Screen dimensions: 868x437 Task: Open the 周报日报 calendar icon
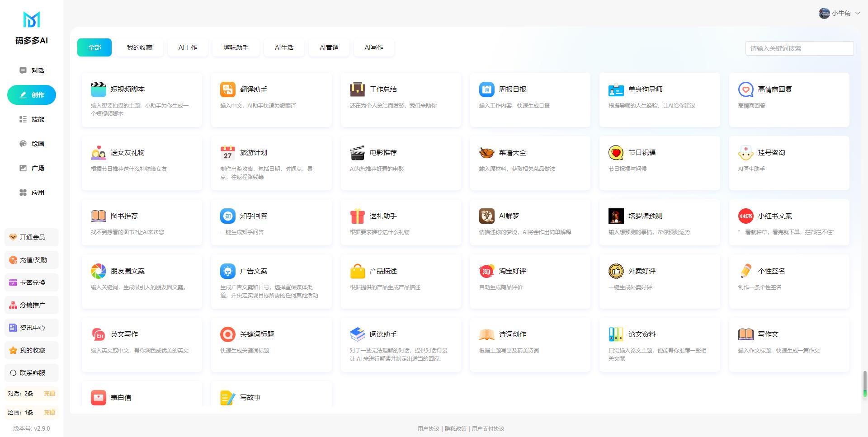[486, 89]
